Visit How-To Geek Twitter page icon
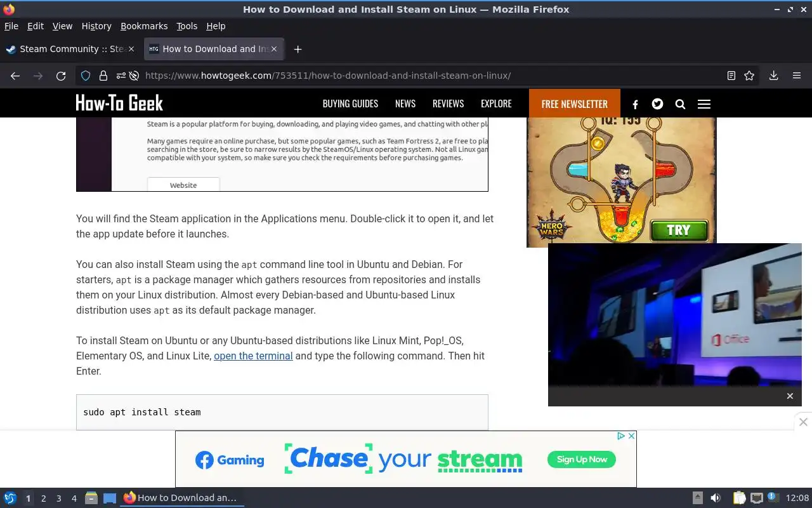This screenshot has height=508, width=812. 657,104
